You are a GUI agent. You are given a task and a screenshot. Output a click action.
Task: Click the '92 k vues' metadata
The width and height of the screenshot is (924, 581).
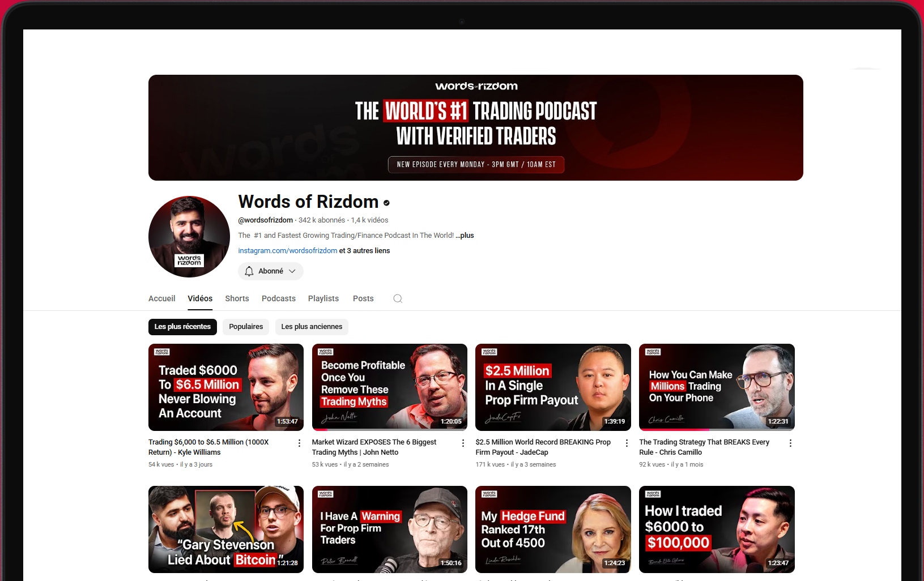[x=652, y=464]
